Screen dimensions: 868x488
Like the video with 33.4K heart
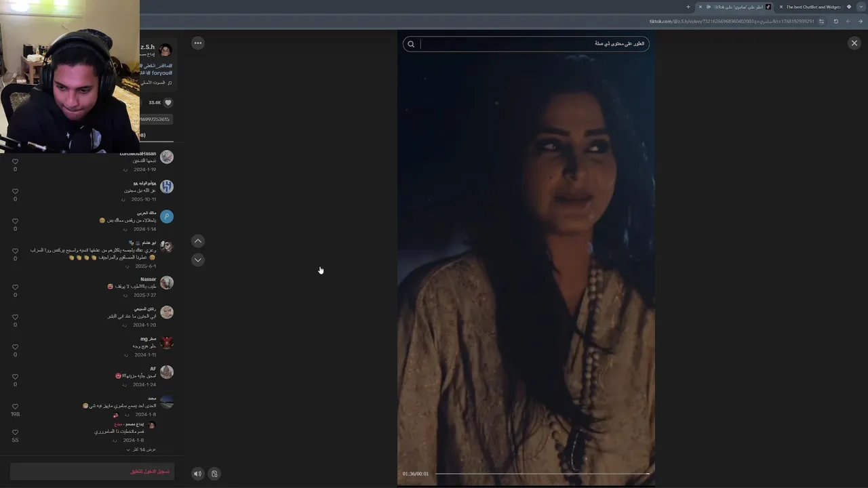pyautogui.click(x=168, y=102)
